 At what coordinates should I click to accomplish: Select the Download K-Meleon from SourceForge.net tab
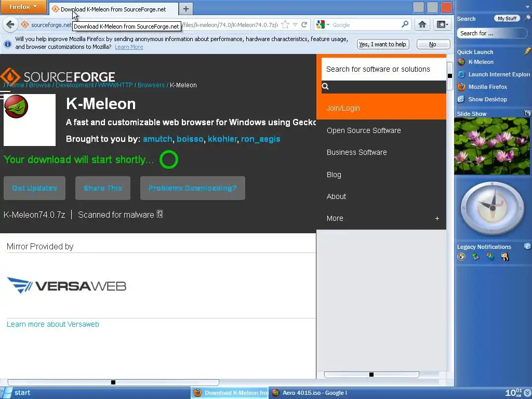pyautogui.click(x=113, y=9)
